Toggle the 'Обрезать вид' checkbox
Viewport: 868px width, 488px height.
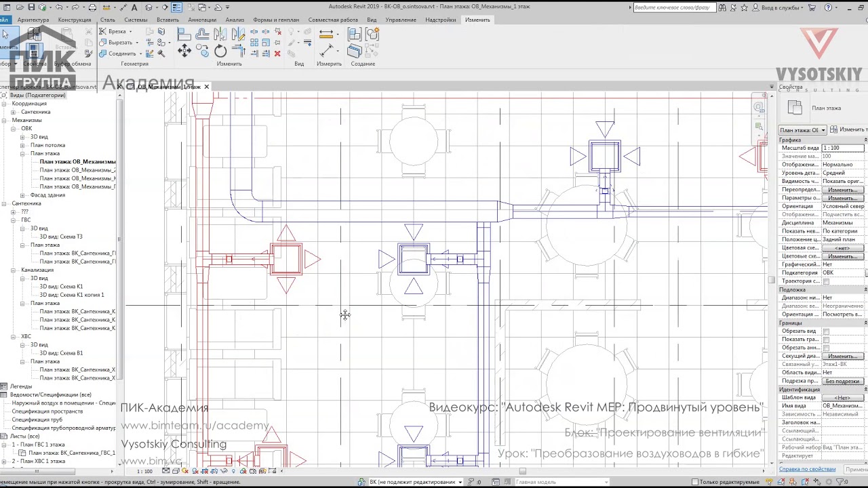pos(826,331)
